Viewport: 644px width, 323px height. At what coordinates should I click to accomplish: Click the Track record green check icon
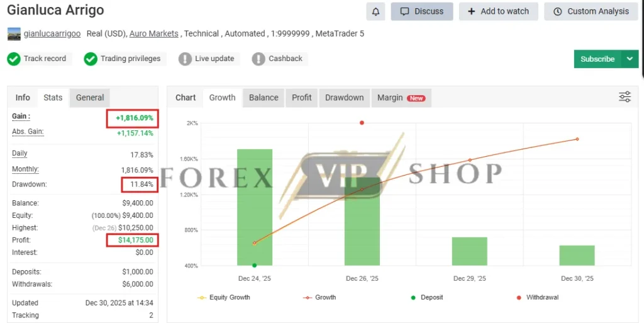click(14, 59)
